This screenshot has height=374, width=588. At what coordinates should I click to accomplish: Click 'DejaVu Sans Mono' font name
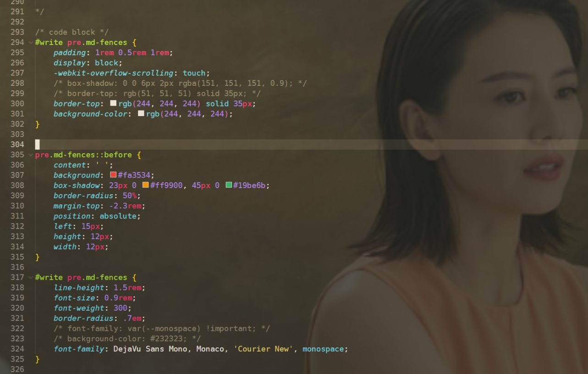tap(150, 349)
